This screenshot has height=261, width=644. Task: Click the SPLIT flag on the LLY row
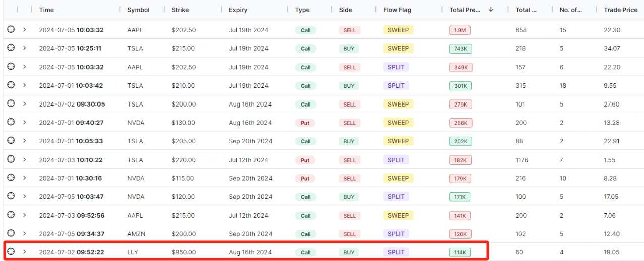(x=396, y=252)
